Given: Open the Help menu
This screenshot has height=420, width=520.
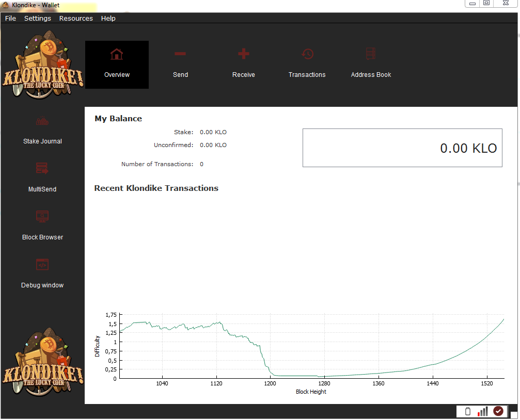Looking at the screenshot, I should coord(108,18).
